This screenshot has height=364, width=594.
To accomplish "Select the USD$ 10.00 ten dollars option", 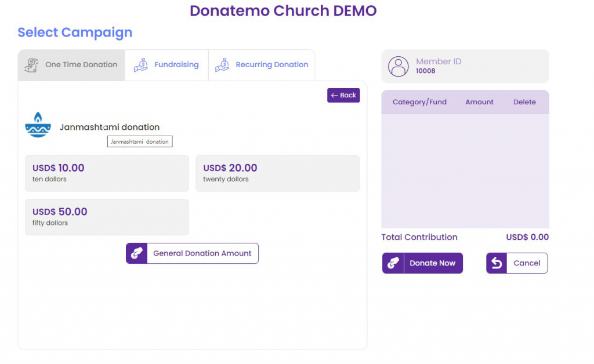I will [x=107, y=173].
